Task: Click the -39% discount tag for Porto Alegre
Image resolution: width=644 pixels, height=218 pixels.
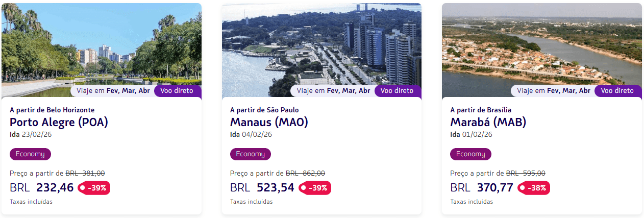Action: coord(94,188)
